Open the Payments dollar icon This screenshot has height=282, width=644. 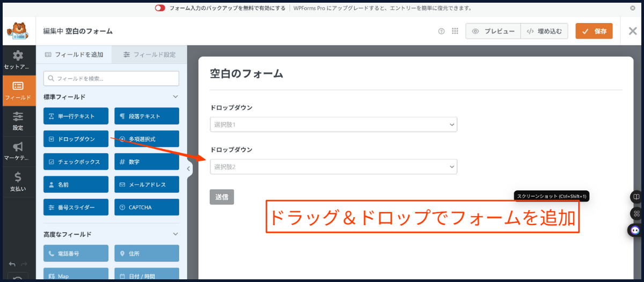[18, 181]
